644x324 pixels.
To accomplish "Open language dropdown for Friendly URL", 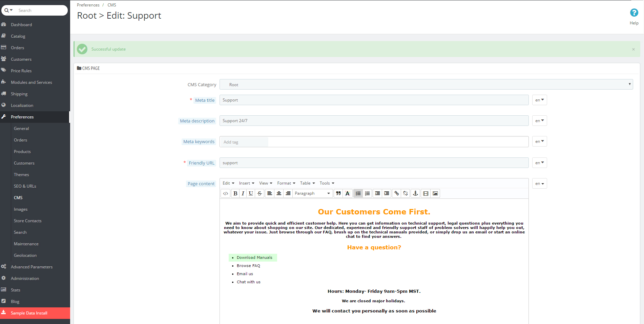I will (x=539, y=163).
